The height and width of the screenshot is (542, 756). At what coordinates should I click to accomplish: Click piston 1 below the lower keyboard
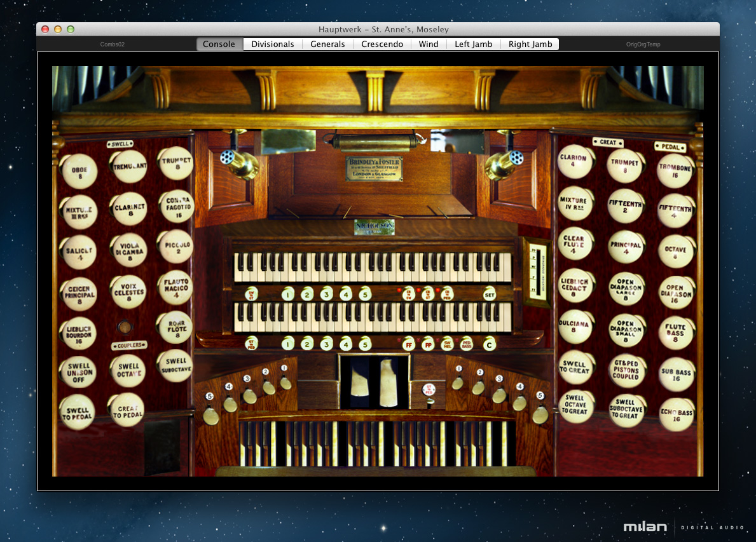pos(288,344)
